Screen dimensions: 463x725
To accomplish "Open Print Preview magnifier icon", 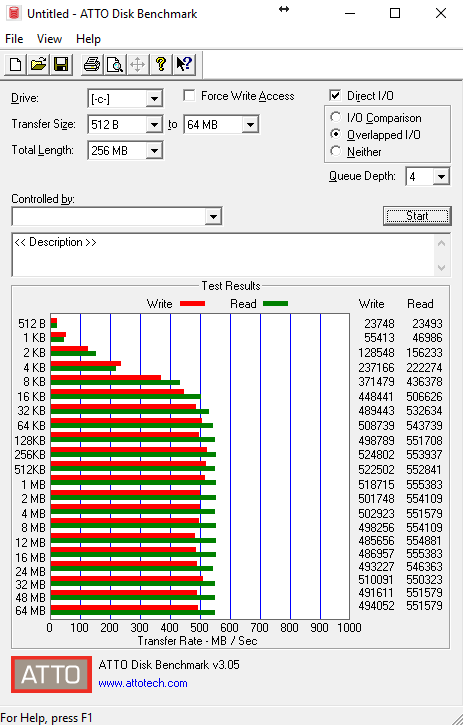I will [x=114, y=64].
